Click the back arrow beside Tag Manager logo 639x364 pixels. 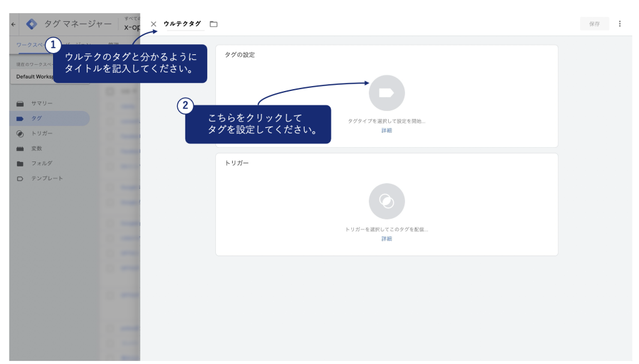(14, 24)
